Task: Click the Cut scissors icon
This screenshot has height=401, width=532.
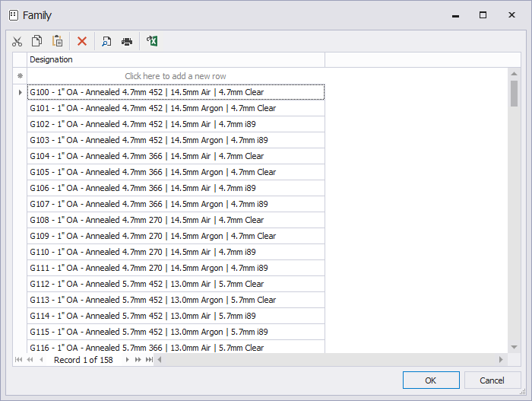Action: click(x=17, y=41)
